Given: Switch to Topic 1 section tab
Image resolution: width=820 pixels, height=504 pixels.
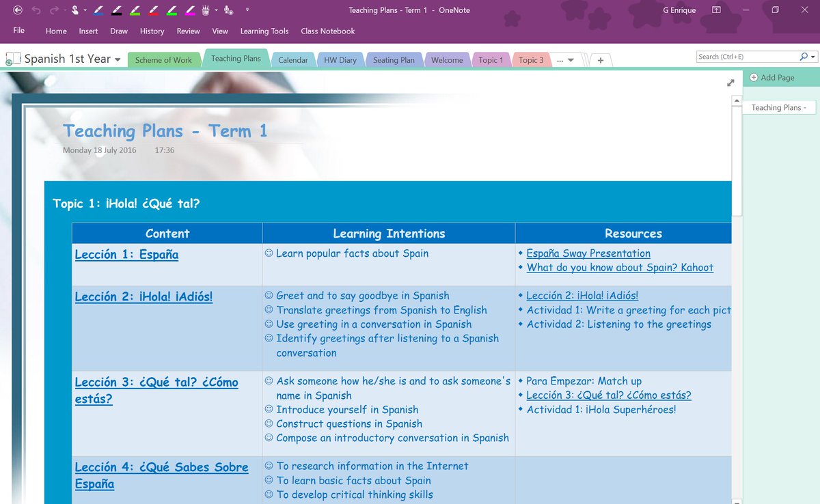Looking at the screenshot, I should 491,60.
